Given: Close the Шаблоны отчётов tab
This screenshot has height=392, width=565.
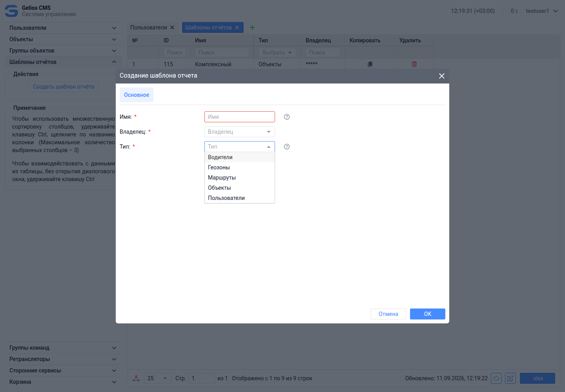Looking at the screenshot, I should coord(237,27).
